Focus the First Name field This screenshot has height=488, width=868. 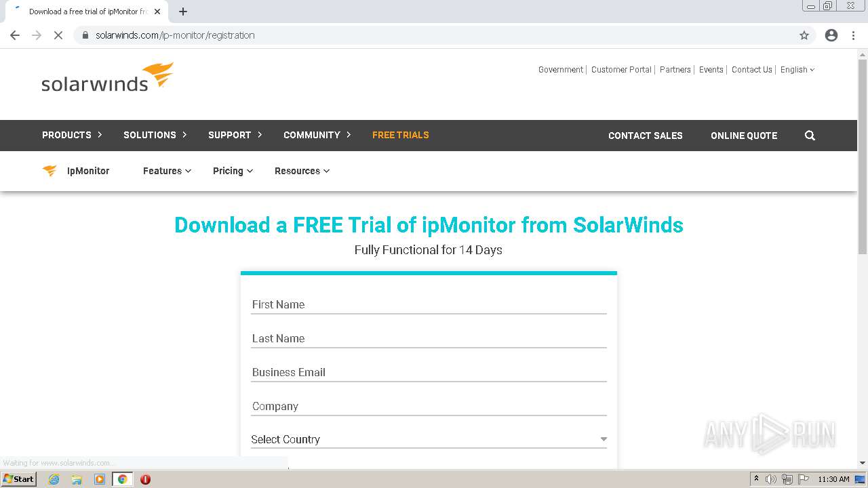(x=429, y=304)
